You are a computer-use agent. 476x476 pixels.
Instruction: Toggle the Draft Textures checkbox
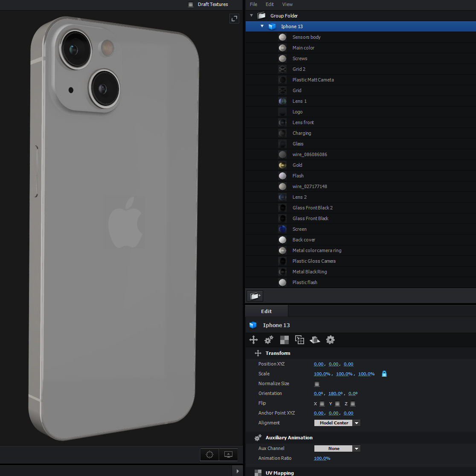[x=191, y=4]
